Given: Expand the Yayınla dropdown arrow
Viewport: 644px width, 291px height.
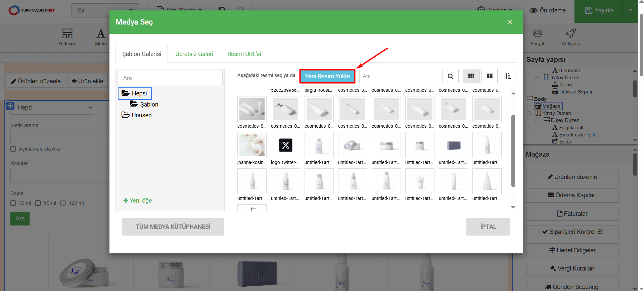Looking at the screenshot, I should pos(630,10).
